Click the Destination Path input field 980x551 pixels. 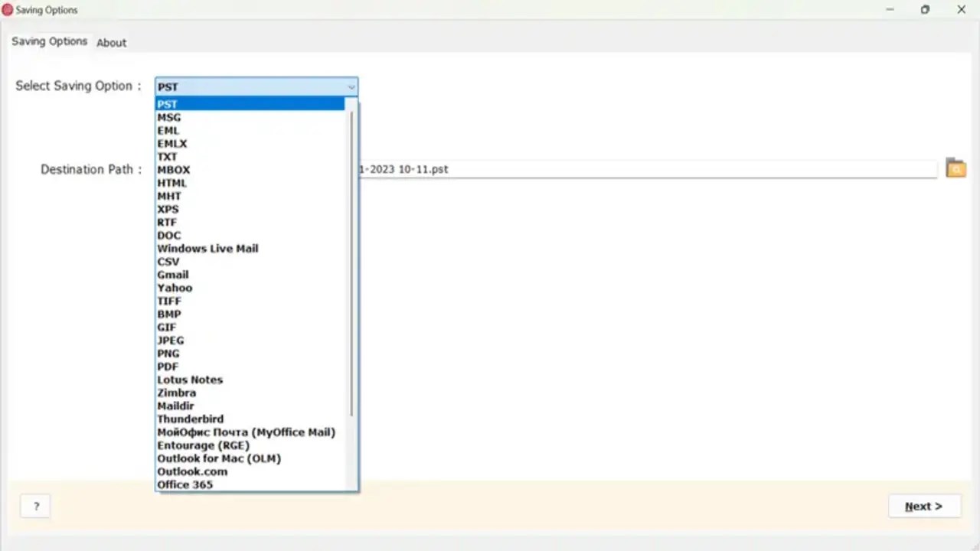(x=648, y=169)
